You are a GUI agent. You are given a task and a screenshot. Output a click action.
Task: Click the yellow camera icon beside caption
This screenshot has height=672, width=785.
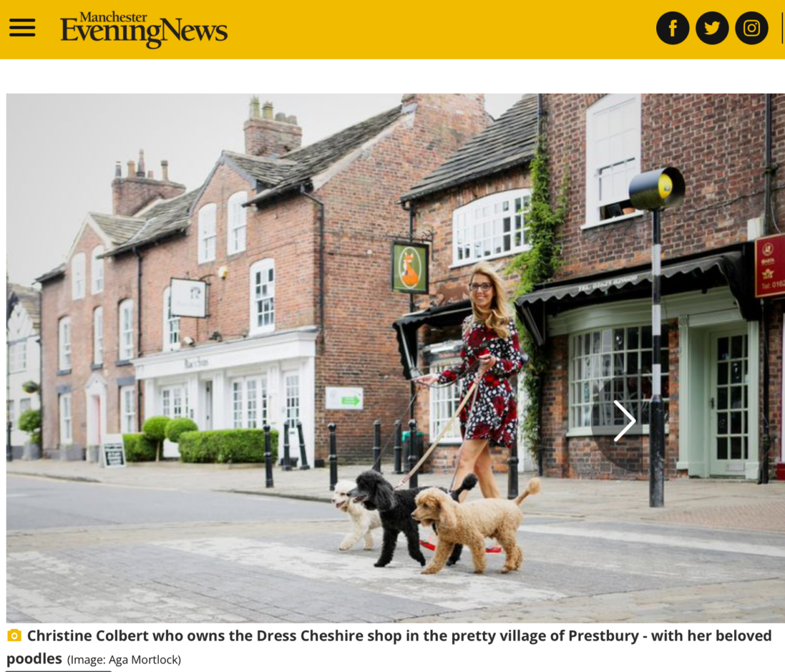coord(14,636)
